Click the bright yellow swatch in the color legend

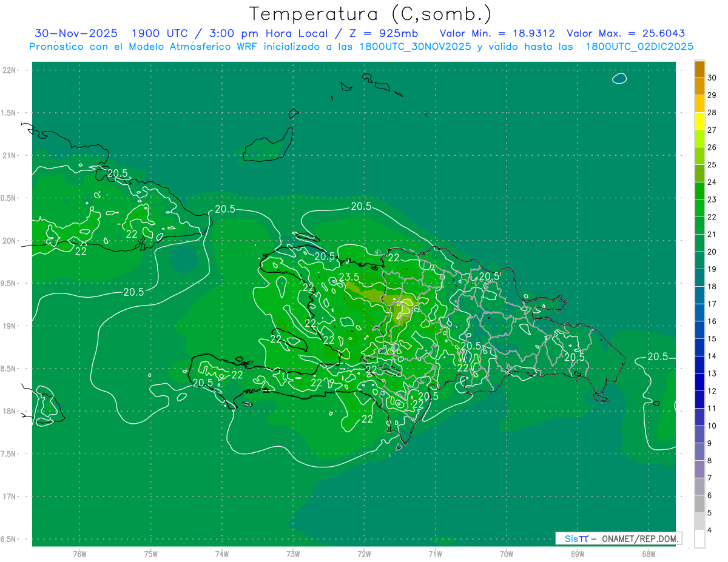point(699,130)
